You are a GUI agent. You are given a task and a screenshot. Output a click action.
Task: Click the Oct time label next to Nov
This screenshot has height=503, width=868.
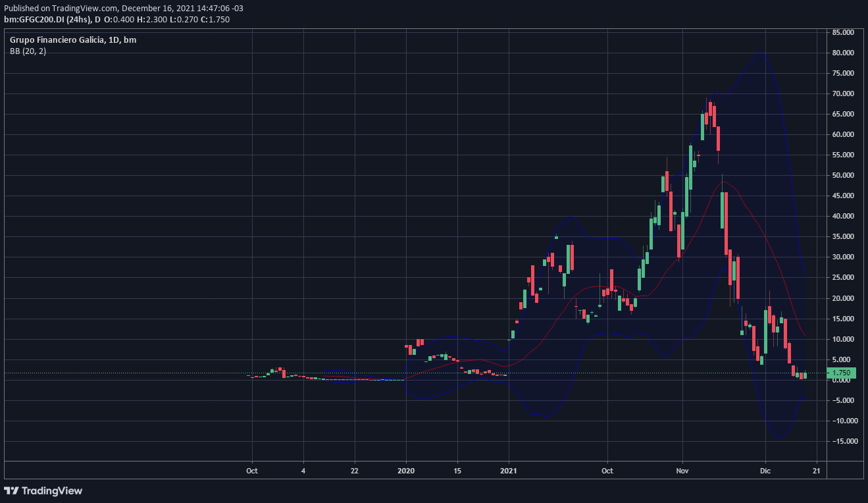tap(607, 471)
